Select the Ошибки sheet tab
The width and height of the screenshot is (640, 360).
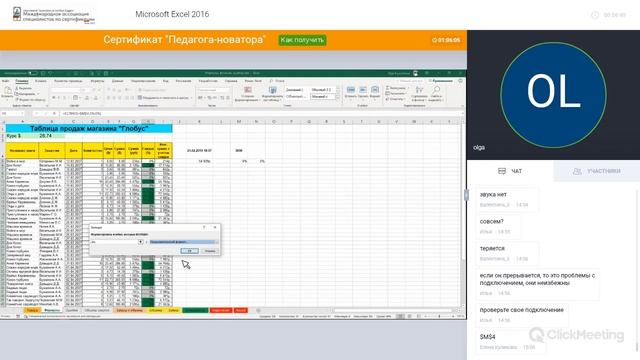click(x=71, y=311)
